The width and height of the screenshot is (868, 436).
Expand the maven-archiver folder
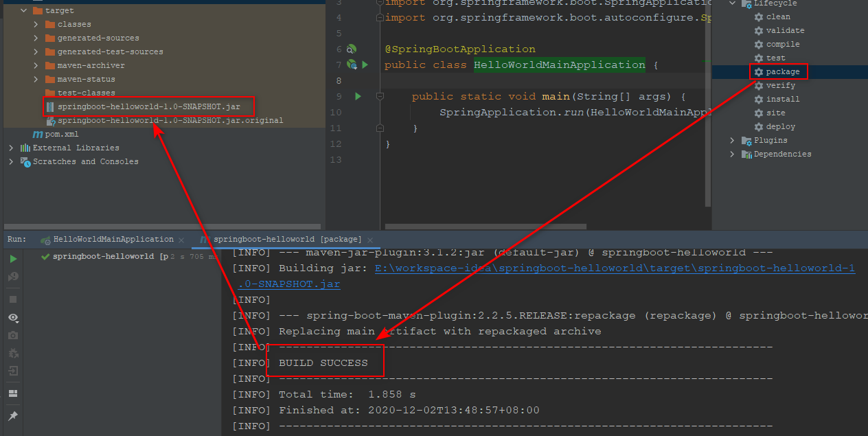pos(36,65)
